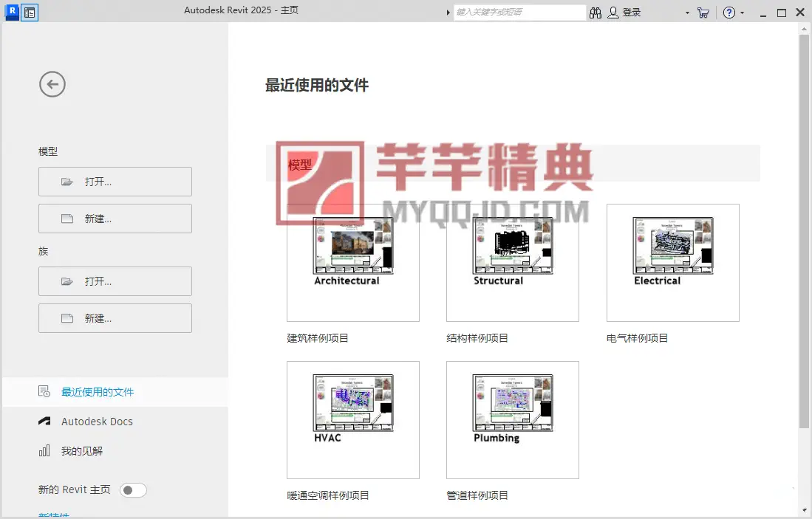Click the 族 section label
812x519 pixels.
pyautogui.click(x=43, y=252)
